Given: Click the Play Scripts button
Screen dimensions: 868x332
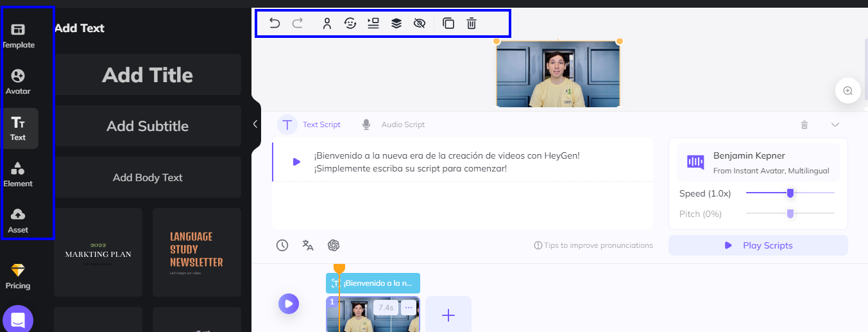Looking at the screenshot, I should coord(758,245).
